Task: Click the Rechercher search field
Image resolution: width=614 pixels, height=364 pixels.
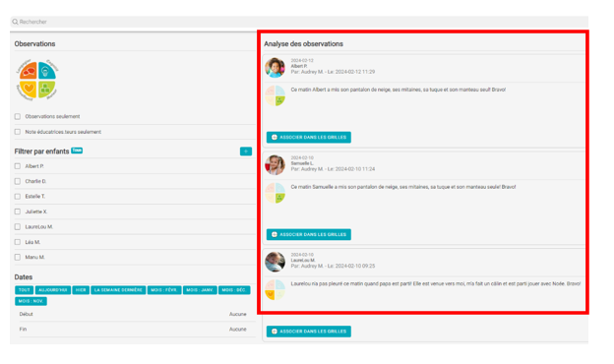Action: pyautogui.click(x=299, y=22)
